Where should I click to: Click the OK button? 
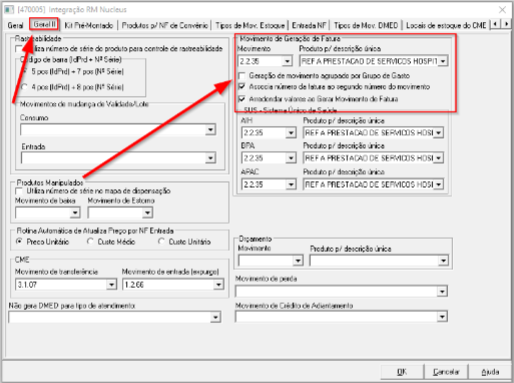pyautogui.click(x=402, y=372)
